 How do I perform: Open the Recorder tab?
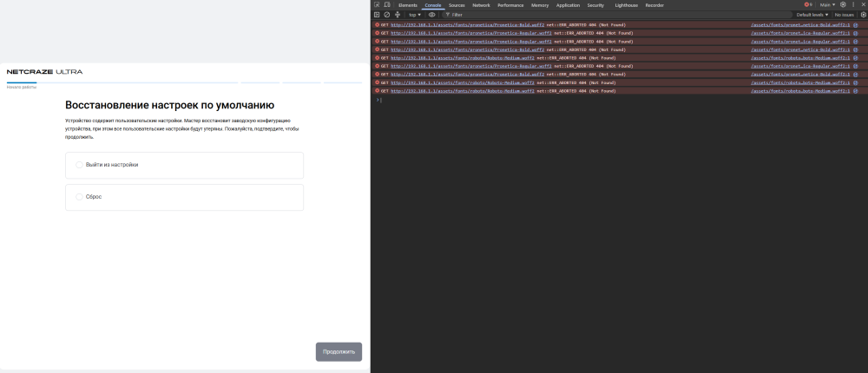coord(654,5)
